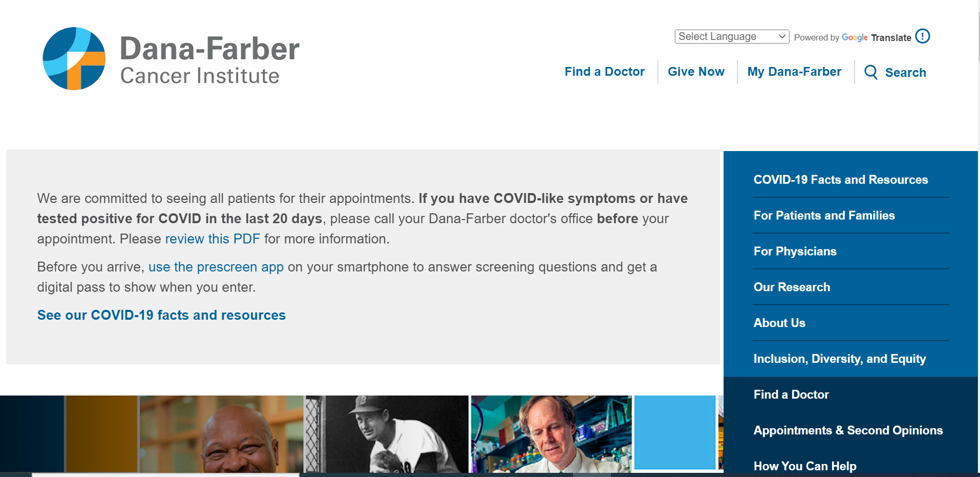The width and height of the screenshot is (980, 477).
Task: Open My Dana-Farber portal link
Action: click(794, 72)
